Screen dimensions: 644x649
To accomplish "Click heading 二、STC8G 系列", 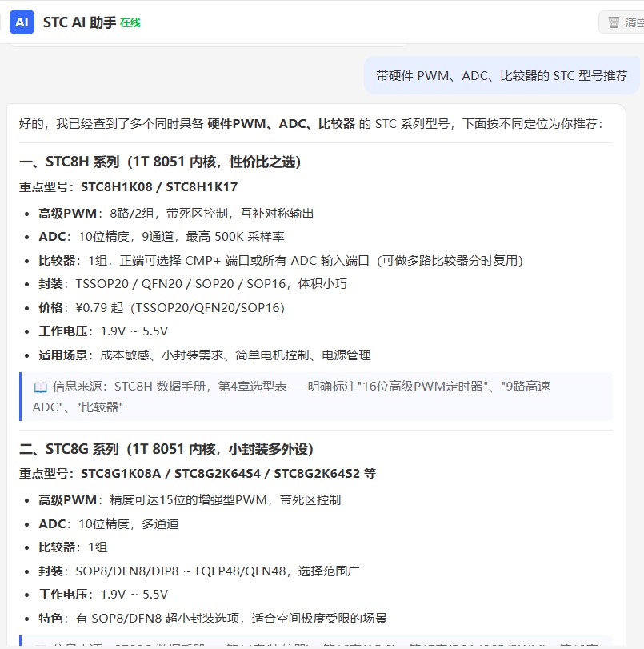I will pos(166,449).
